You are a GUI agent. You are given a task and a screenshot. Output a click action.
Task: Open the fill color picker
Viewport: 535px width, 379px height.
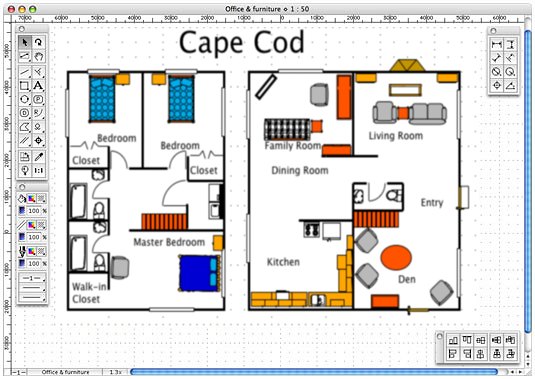pos(32,198)
